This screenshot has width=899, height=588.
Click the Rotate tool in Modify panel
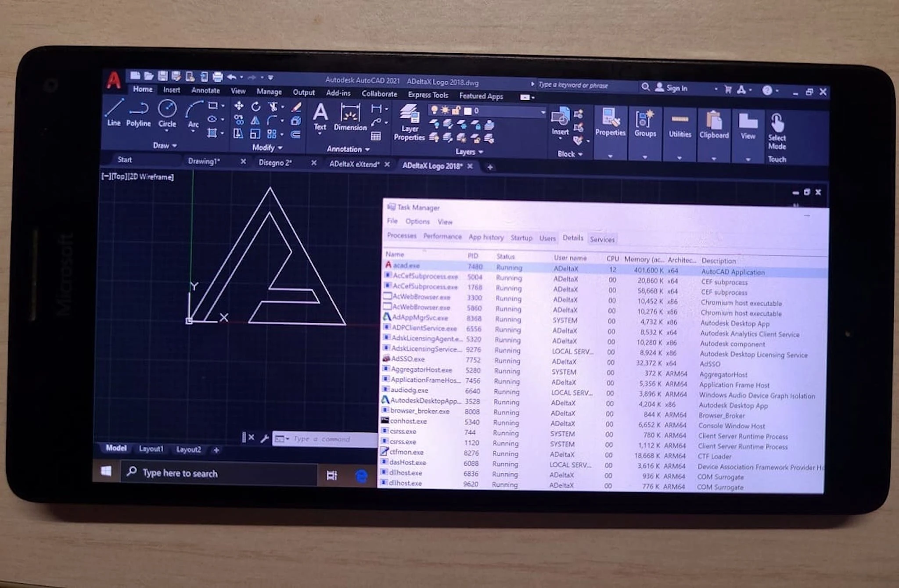pos(256,106)
